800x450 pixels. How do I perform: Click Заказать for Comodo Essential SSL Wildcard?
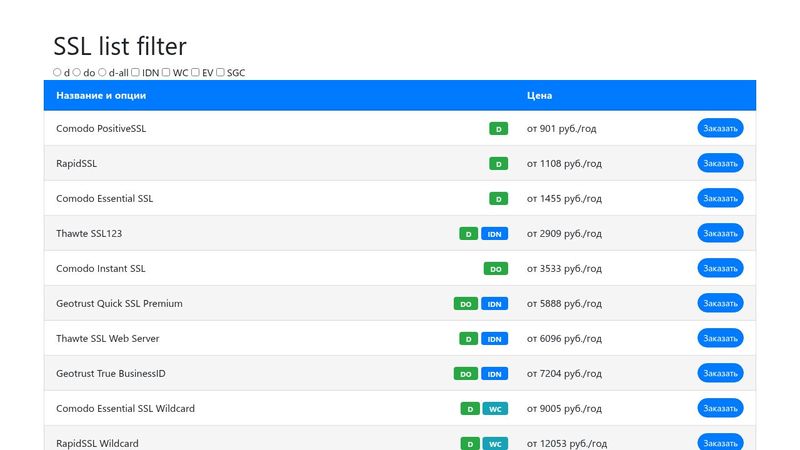coord(720,408)
